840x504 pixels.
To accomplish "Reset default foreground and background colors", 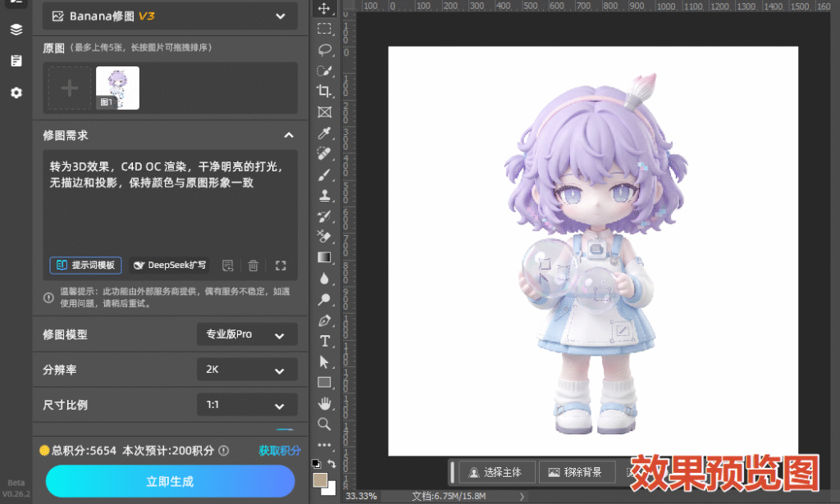I will coord(317,464).
